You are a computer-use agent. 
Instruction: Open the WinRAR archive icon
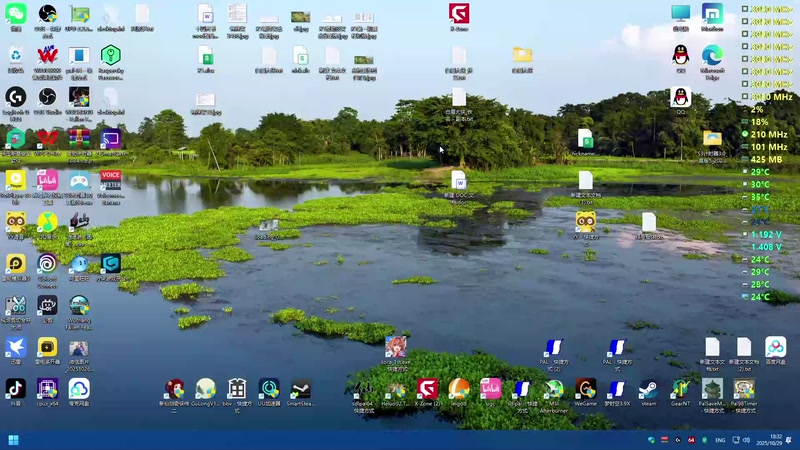79,139
